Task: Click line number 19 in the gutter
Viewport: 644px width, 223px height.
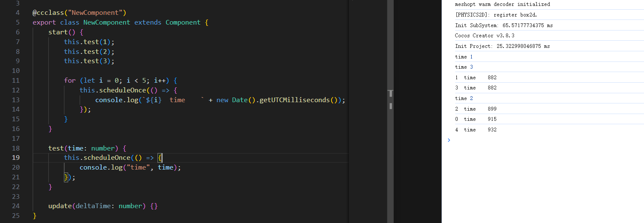Action: click(16, 157)
